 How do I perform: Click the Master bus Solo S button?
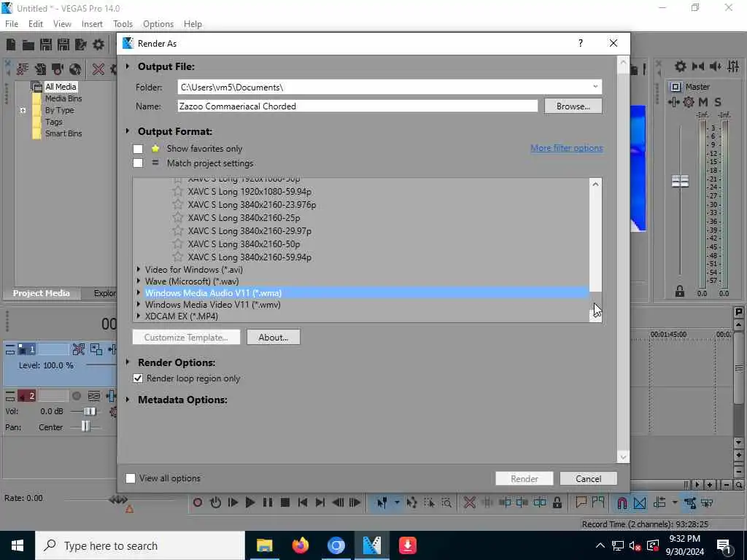tap(718, 102)
